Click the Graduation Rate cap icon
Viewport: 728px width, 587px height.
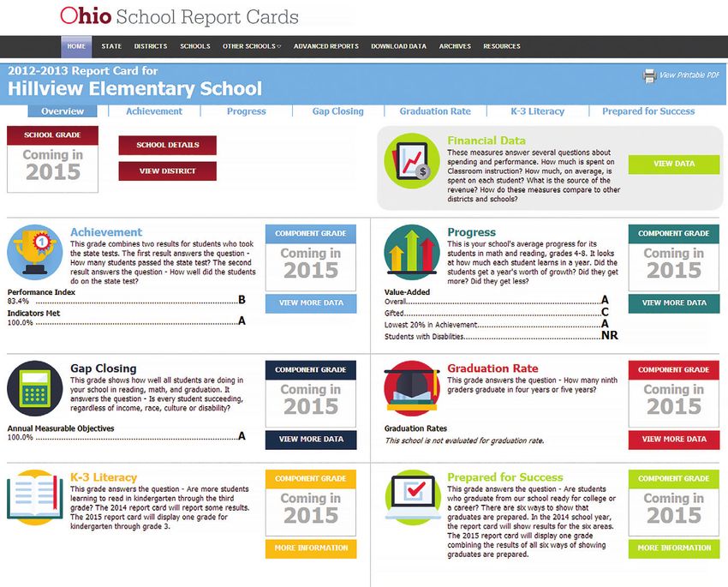(x=412, y=388)
